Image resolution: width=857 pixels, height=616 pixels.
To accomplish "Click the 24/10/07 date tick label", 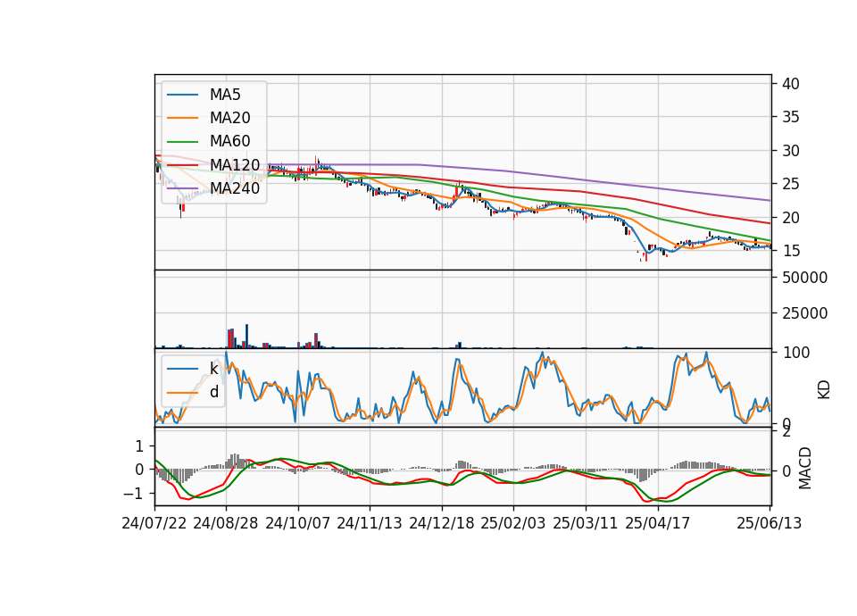I will coord(298,523).
